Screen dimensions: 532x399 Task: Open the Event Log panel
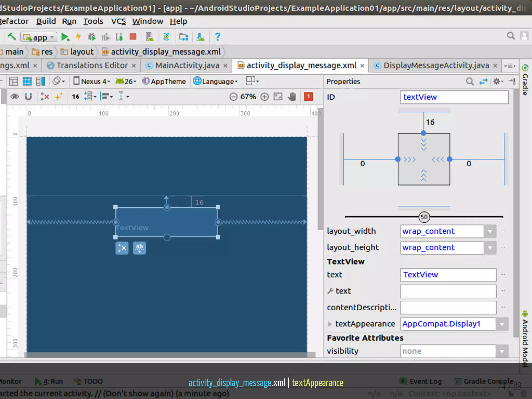click(x=421, y=381)
